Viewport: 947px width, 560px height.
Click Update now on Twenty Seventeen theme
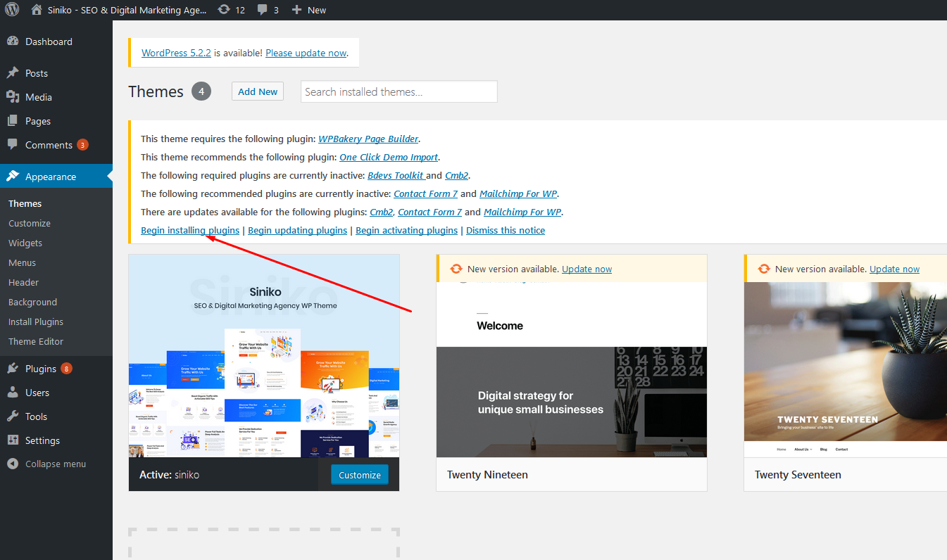point(895,269)
